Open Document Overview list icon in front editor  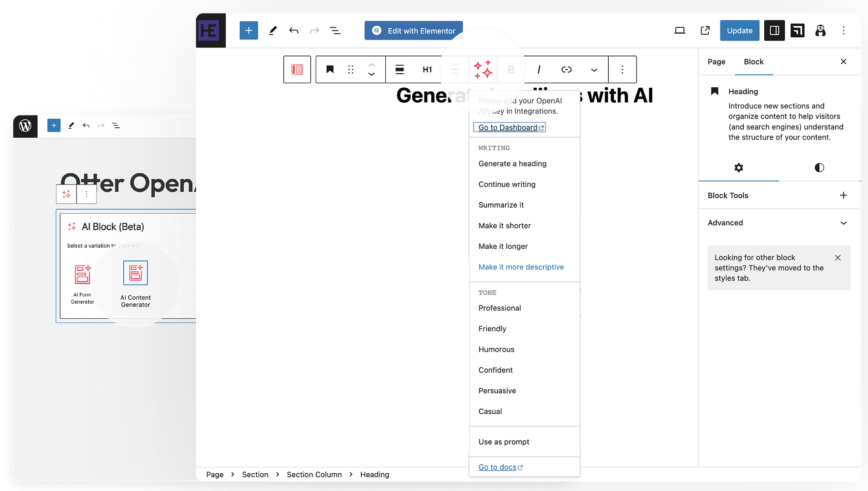pyautogui.click(x=335, y=30)
